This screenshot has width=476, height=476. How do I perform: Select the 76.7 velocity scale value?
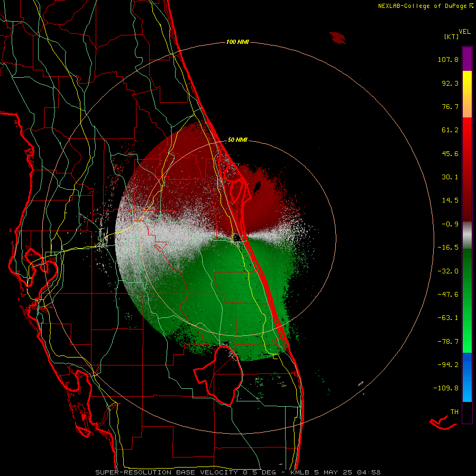pos(450,106)
